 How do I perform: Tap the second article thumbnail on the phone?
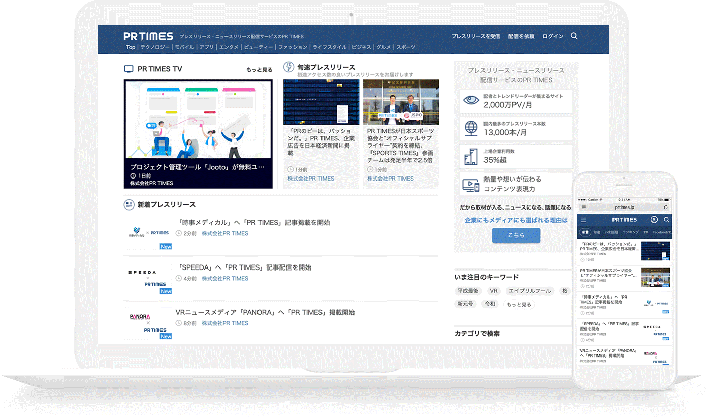[x=655, y=277]
